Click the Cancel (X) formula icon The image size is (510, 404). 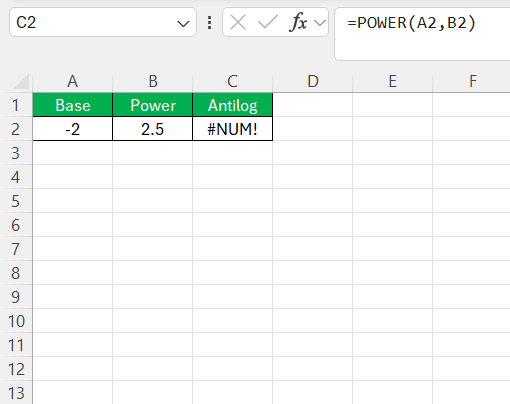click(x=238, y=23)
